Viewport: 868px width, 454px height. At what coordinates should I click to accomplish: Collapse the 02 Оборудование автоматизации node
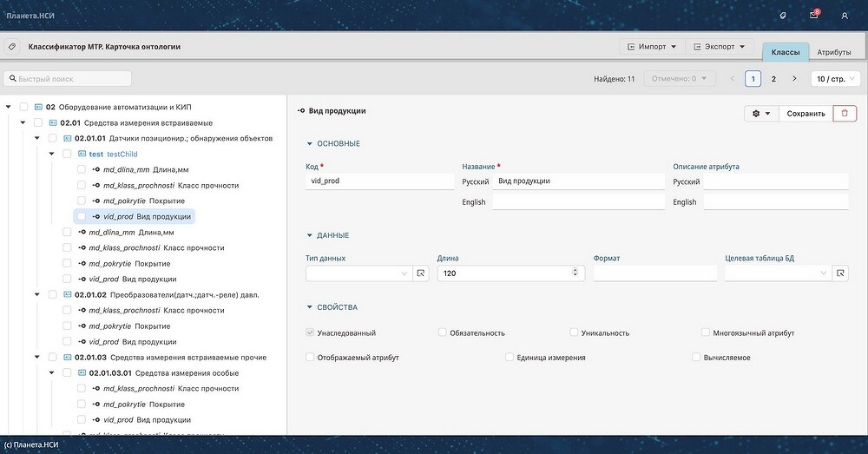(x=9, y=107)
